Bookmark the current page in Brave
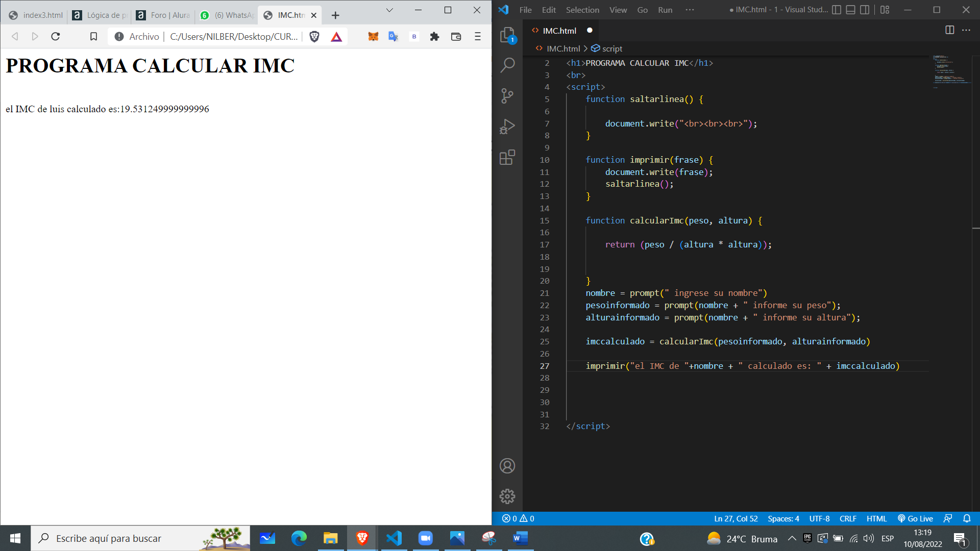Image resolution: width=980 pixels, height=551 pixels. pyautogui.click(x=93, y=36)
